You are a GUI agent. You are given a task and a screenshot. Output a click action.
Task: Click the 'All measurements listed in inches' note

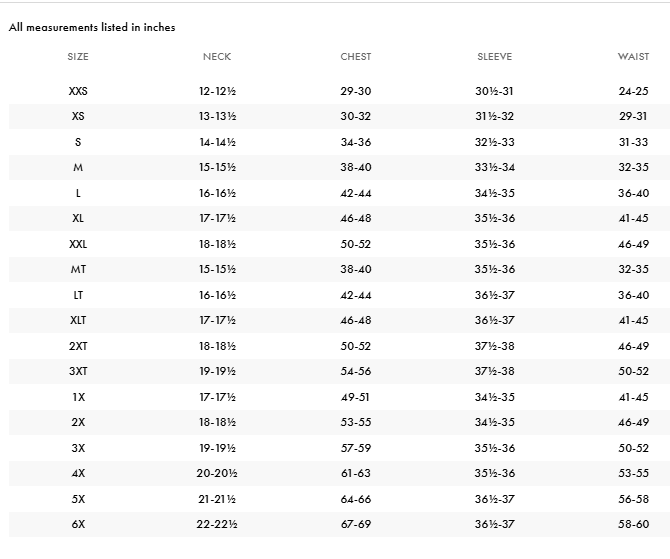point(92,27)
